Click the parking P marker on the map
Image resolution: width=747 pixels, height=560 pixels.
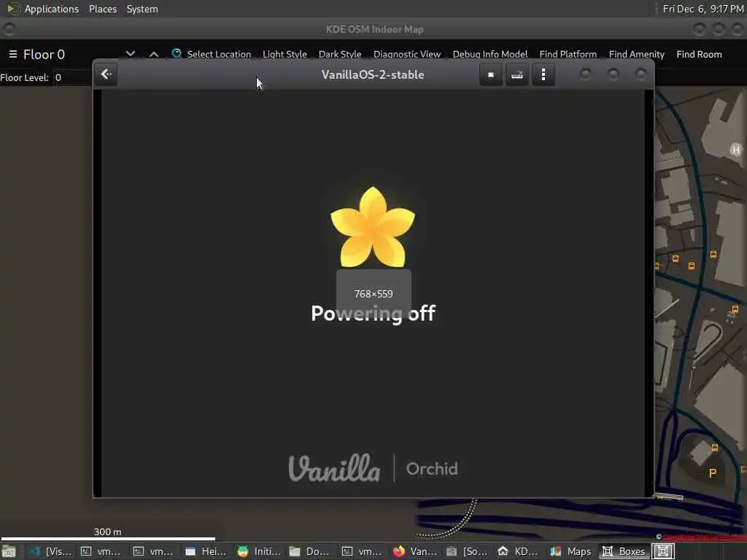point(713,472)
